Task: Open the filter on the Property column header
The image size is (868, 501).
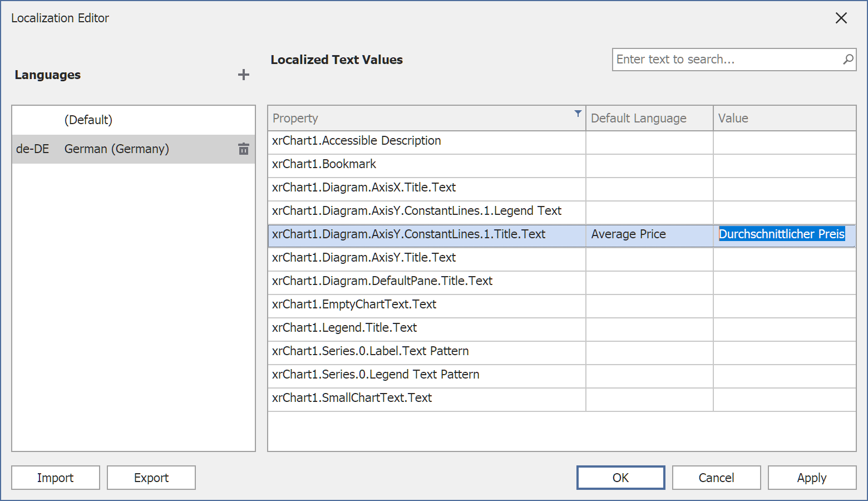Action: point(578,112)
